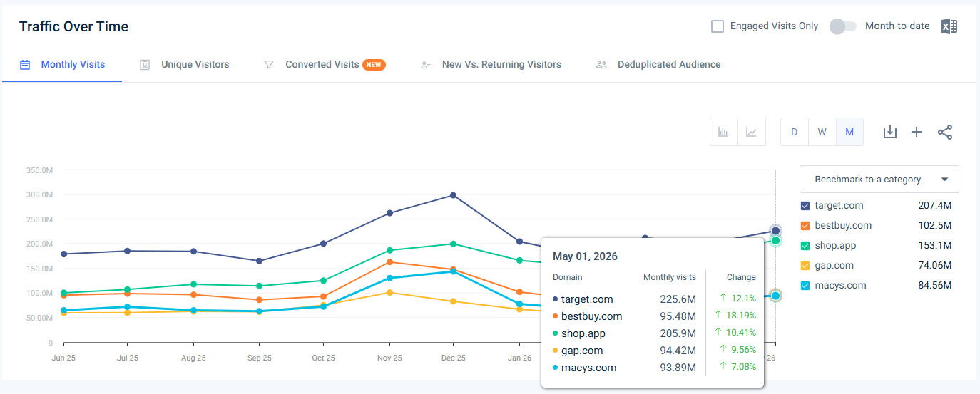This screenshot has width=980, height=394.
Task: Click Traffic Over Time heading
Action: (x=73, y=27)
